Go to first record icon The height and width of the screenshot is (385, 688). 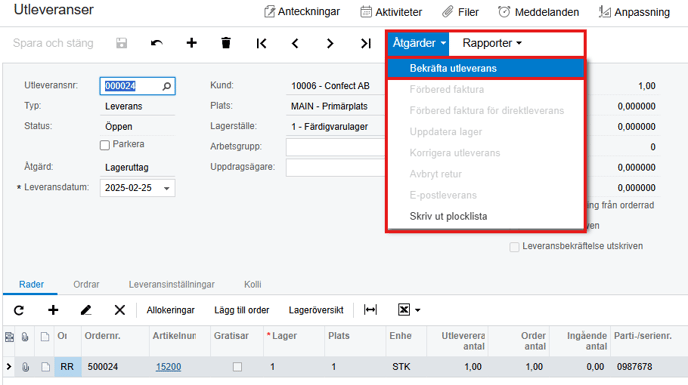[262, 43]
